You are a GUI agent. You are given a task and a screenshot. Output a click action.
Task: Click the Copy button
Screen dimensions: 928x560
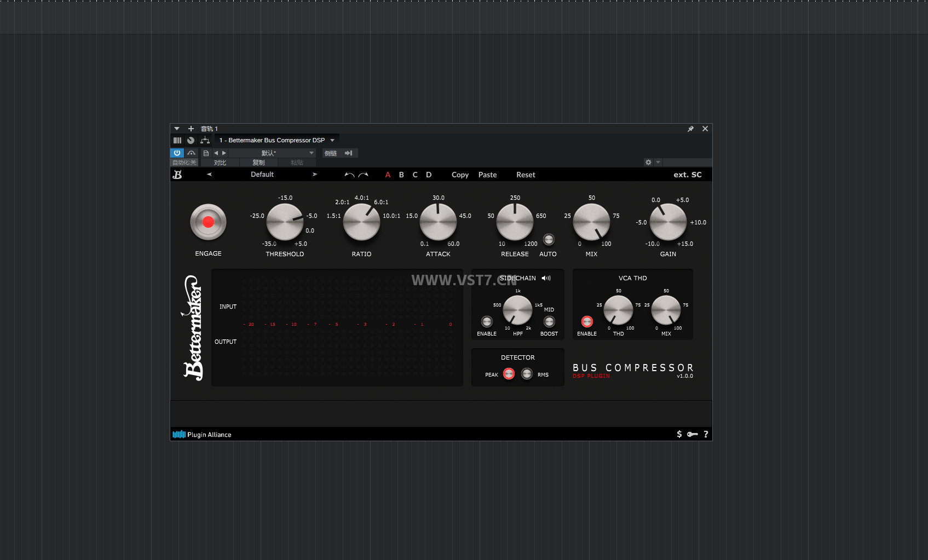click(460, 175)
